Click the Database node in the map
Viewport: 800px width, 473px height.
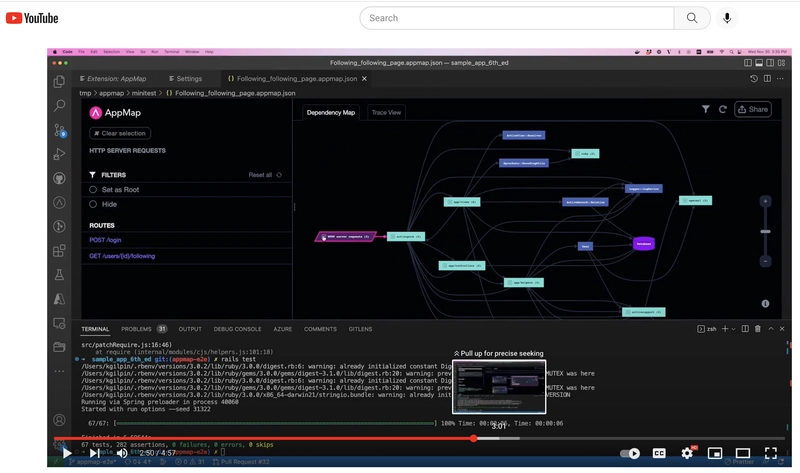[x=644, y=243]
